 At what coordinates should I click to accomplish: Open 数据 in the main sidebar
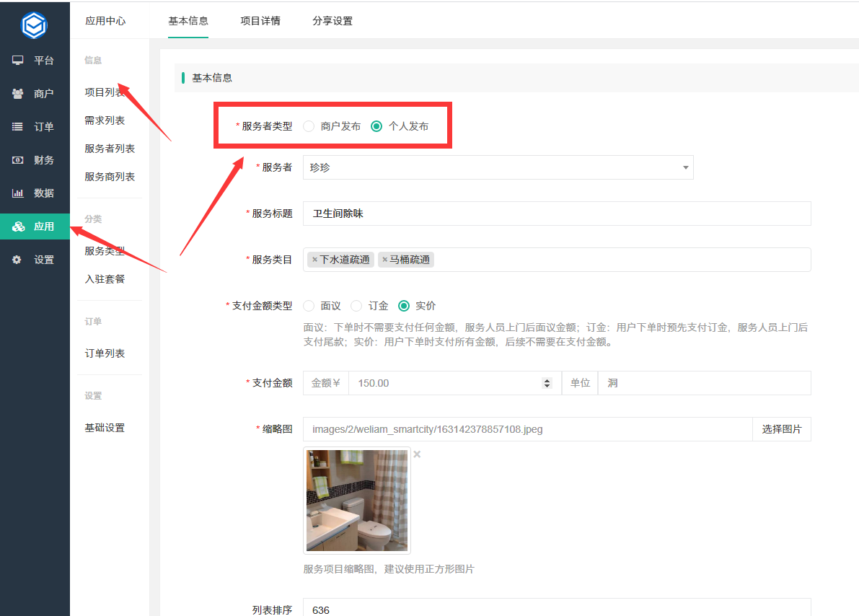[35, 193]
